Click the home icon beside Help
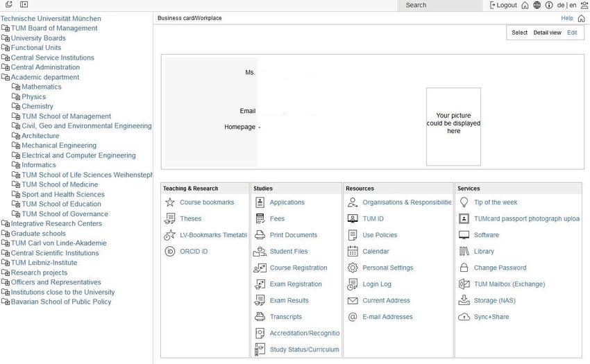Viewport: 590px width, 364px height. pyautogui.click(x=582, y=18)
